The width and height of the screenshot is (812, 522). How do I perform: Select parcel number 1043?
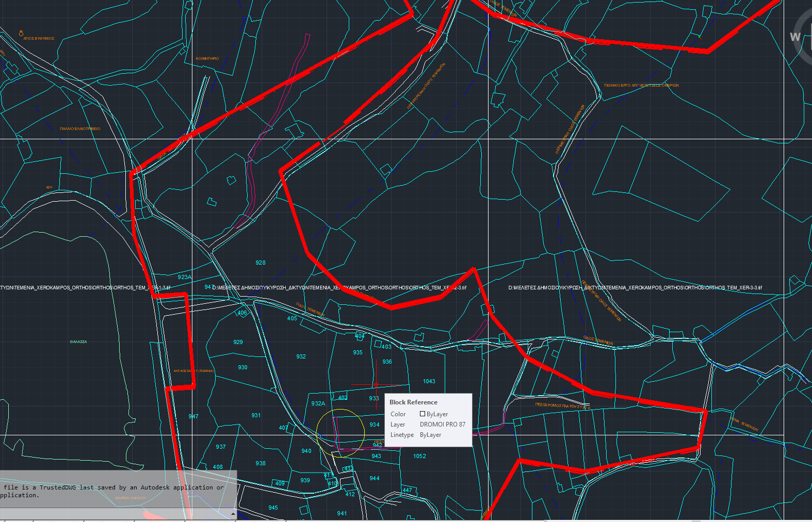click(x=429, y=381)
